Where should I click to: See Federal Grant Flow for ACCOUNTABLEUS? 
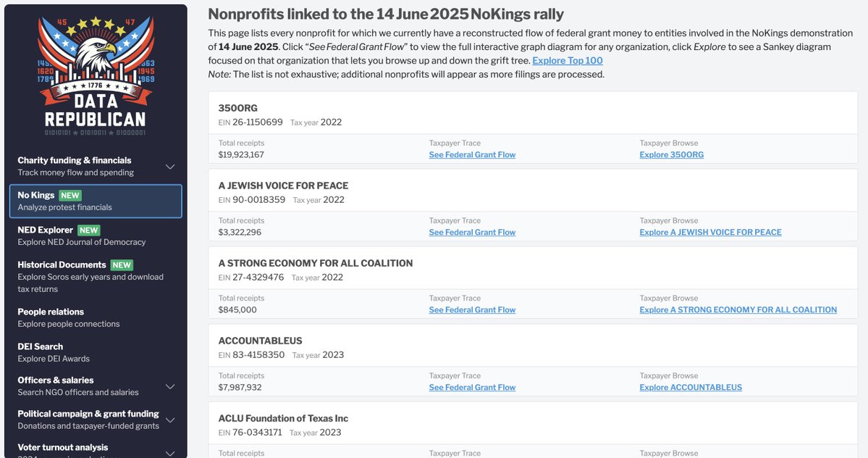coord(472,387)
